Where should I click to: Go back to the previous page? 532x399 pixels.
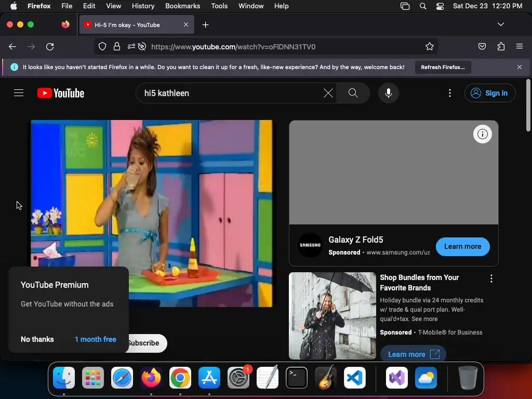pyautogui.click(x=12, y=47)
